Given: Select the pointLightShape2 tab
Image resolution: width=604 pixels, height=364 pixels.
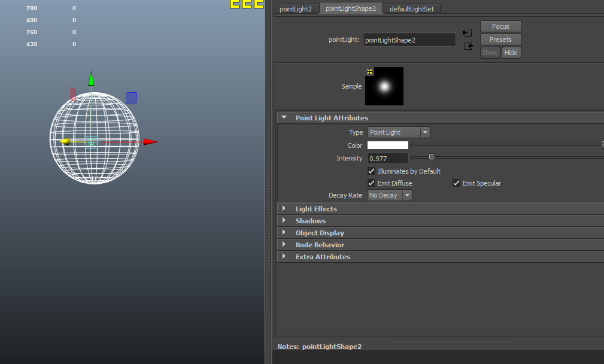Looking at the screenshot, I should pyautogui.click(x=351, y=8).
